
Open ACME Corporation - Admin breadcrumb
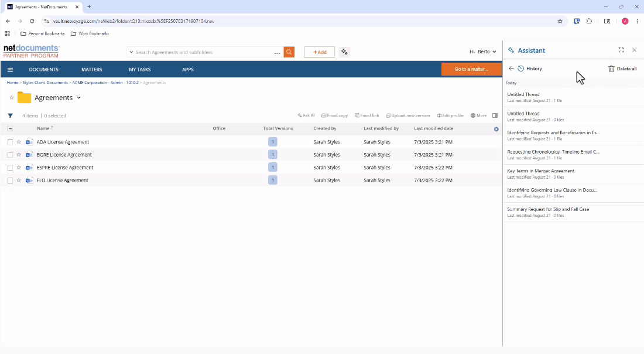105,83
